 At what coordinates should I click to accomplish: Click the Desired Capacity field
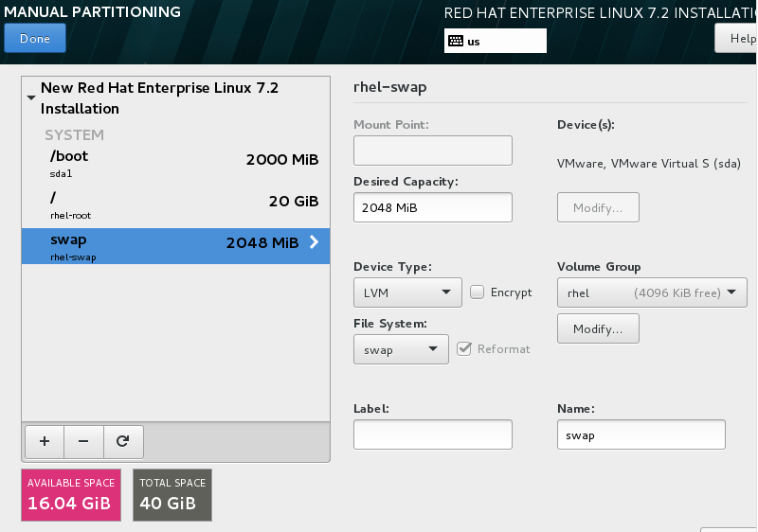click(x=433, y=207)
